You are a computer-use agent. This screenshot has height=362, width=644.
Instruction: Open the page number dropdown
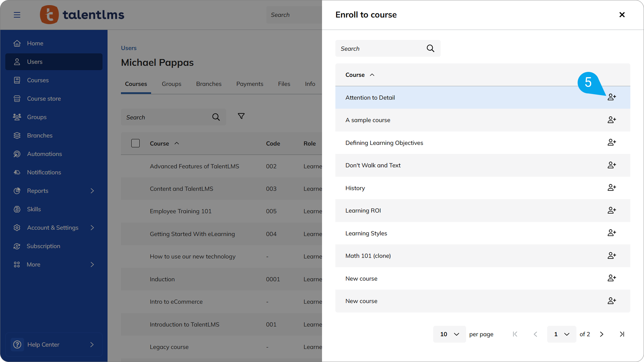coord(561,334)
